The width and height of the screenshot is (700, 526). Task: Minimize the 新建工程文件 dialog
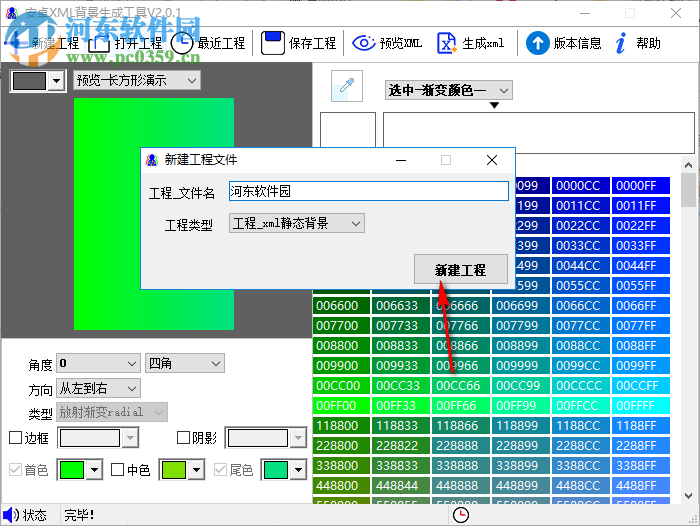click(401, 160)
